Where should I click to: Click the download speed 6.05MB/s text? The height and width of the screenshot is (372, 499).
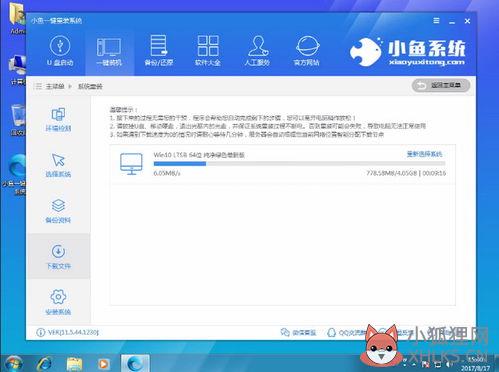point(167,173)
